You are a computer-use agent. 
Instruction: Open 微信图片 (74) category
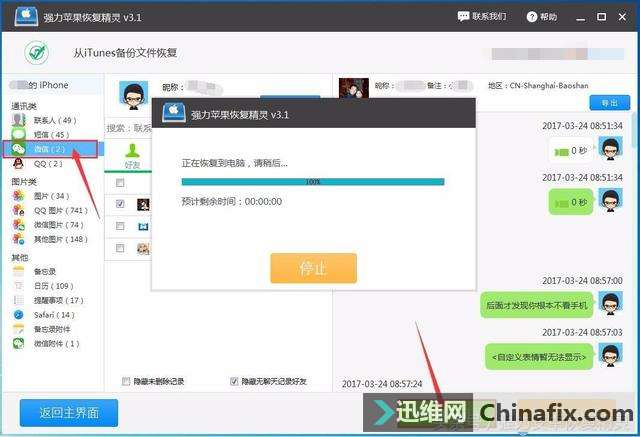(56, 225)
